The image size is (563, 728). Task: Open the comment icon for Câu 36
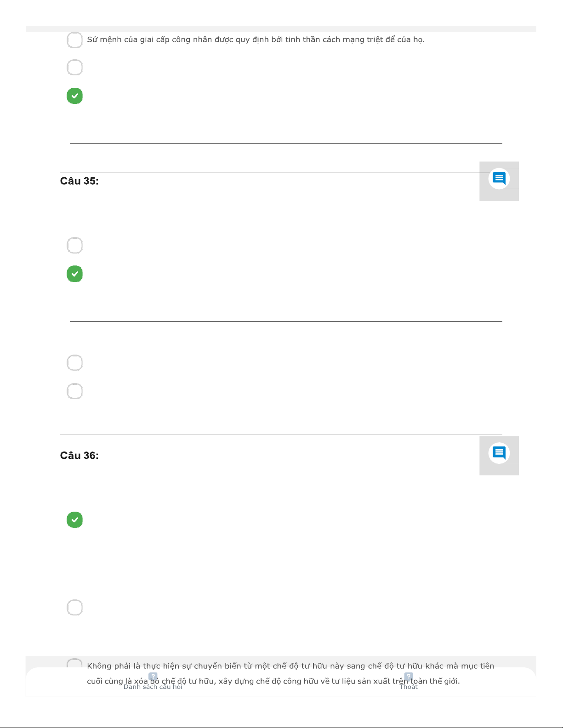[x=499, y=453]
